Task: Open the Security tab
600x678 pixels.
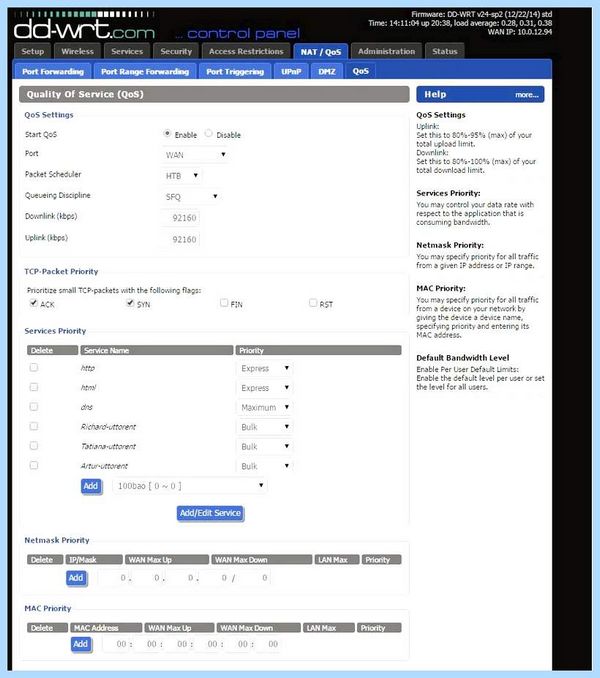Action: (x=176, y=51)
